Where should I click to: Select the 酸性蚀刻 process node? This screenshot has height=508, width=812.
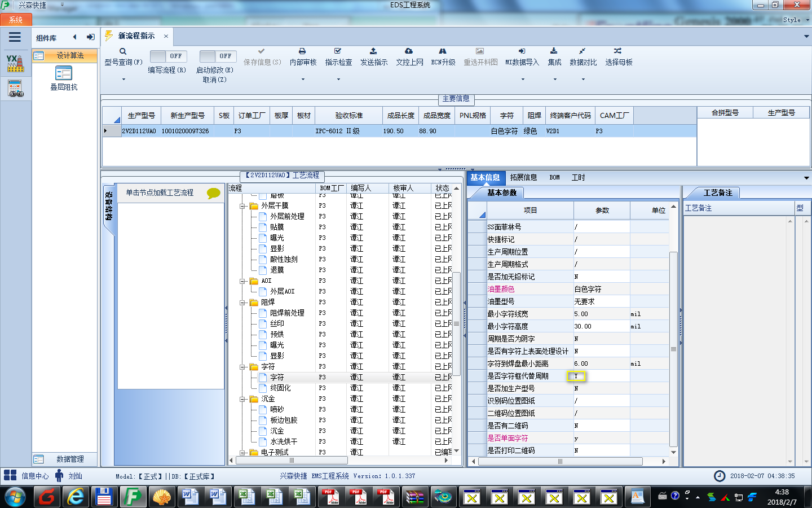click(x=284, y=260)
